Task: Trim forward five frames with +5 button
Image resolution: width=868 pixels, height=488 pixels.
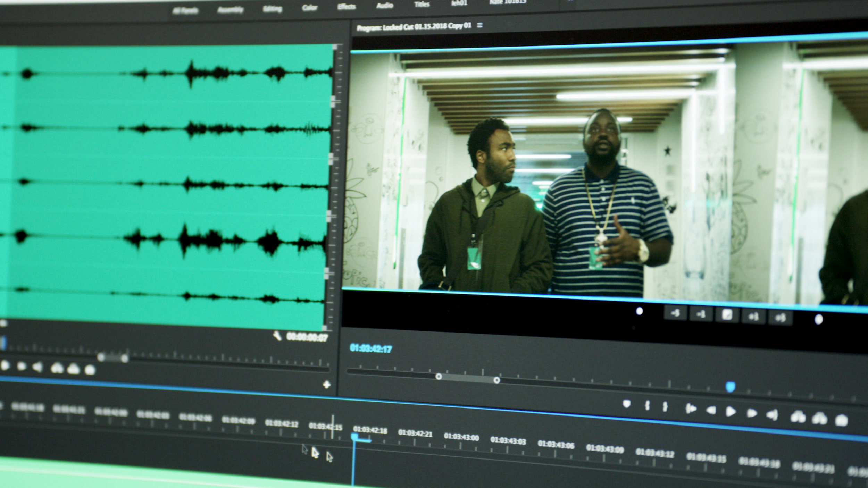Action: (780, 318)
